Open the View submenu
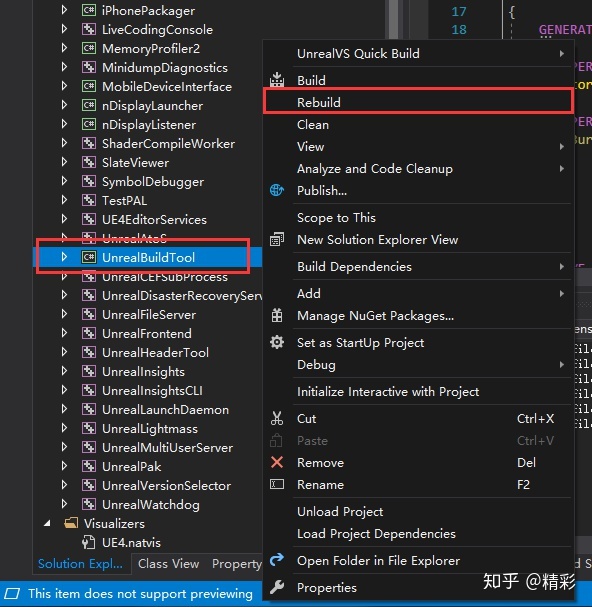The width and height of the screenshot is (592, 607). [x=418, y=146]
